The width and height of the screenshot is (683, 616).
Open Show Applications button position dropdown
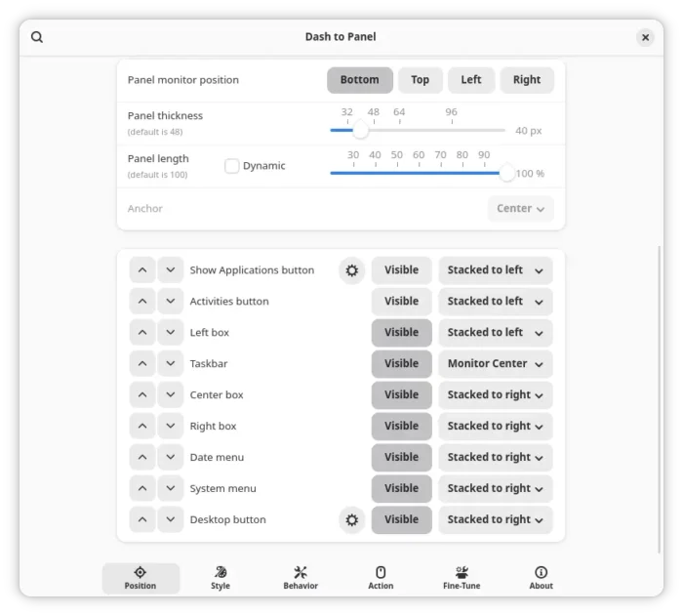496,270
